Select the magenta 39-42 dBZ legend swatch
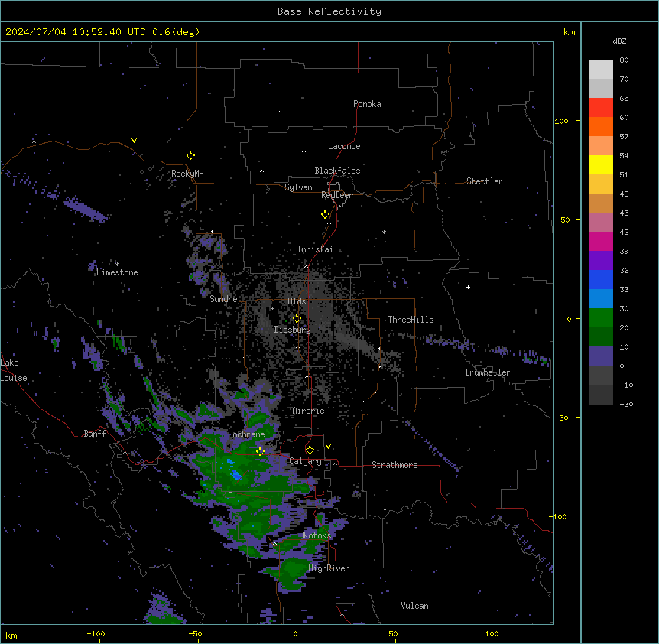 click(x=601, y=241)
